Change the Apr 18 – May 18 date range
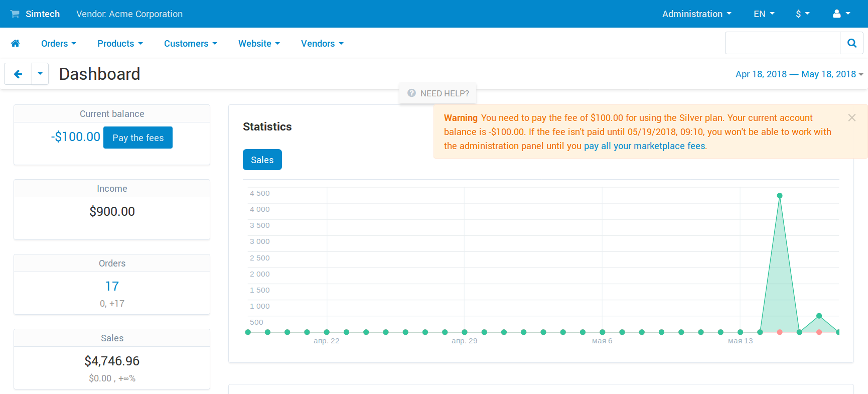Image resolution: width=868 pixels, height=394 pixels. [799, 74]
